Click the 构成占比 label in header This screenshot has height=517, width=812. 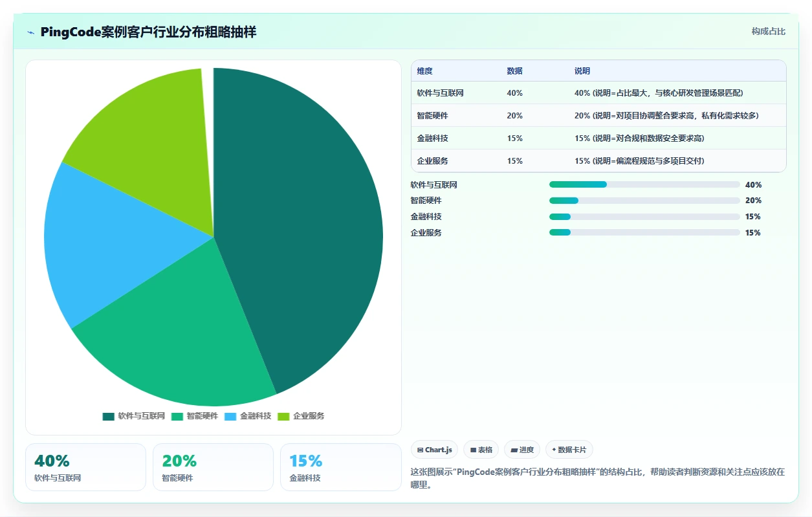pos(769,32)
